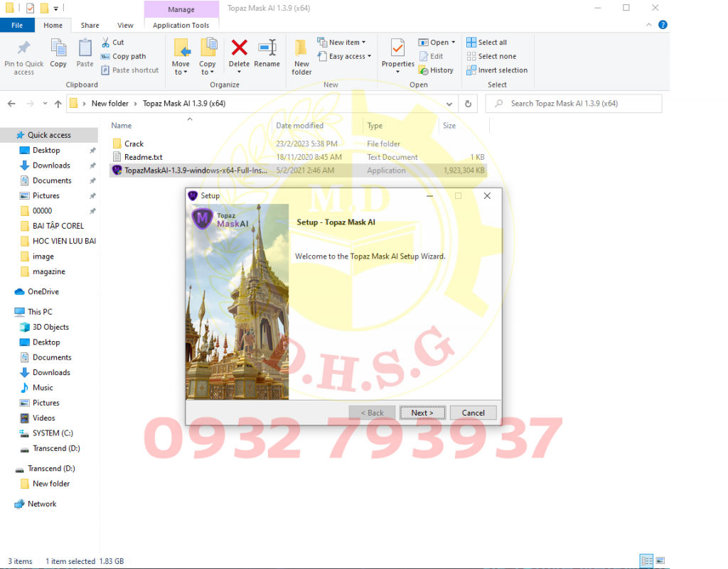Click the Search Topaz Mask AI field

(x=574, y=104)
